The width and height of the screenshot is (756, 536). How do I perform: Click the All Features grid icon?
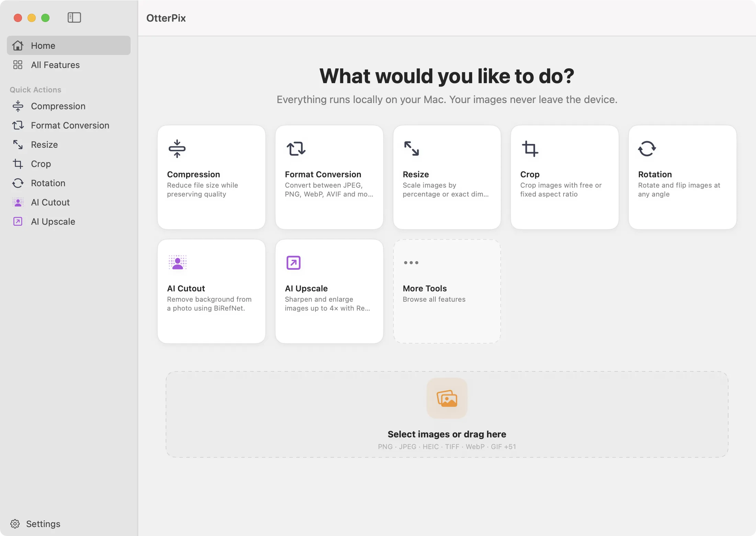[18, 65]
